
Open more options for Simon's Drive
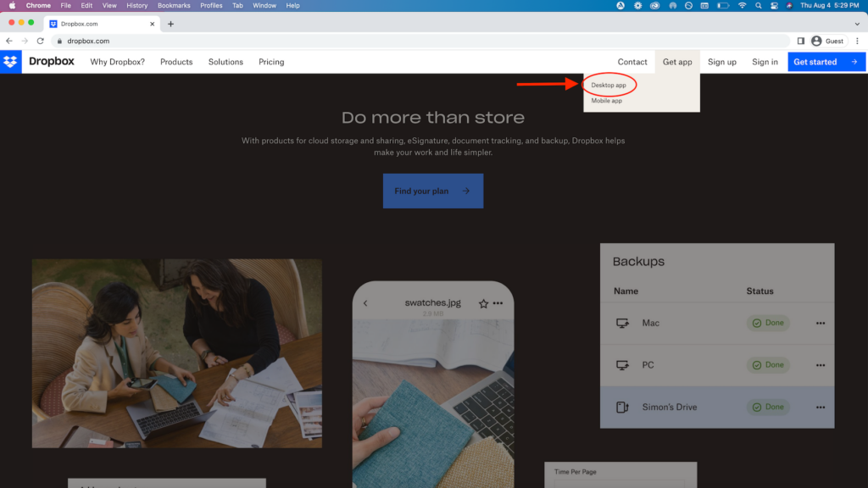point(821,408)
